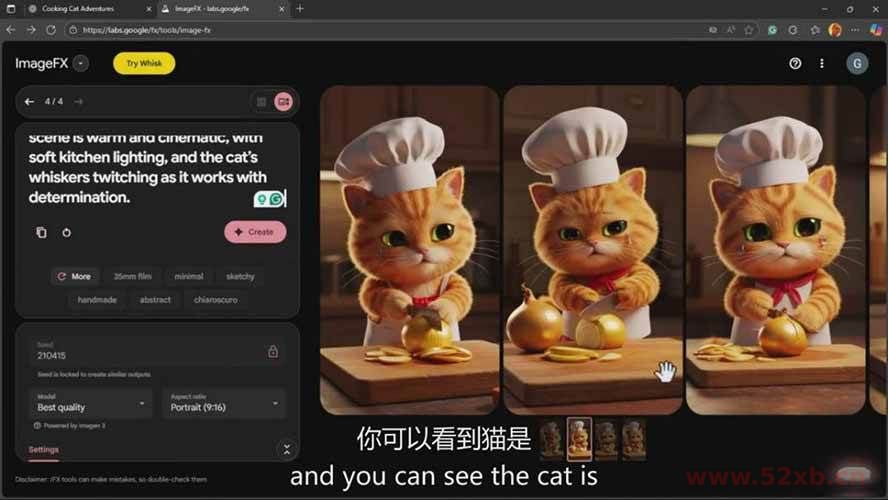Open the Aspect ratio dropdown
888x500 pixels.
tap(225, 403)
